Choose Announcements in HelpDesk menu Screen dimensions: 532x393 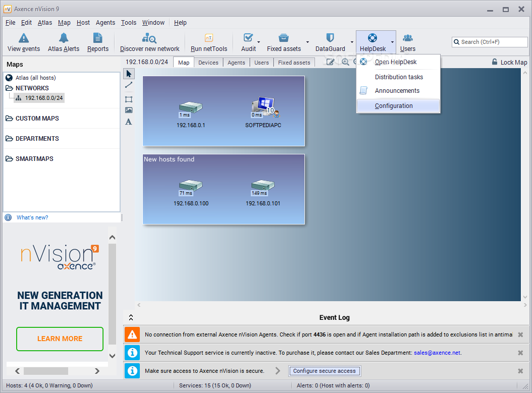pyautogui.click(x=398, y=90)
